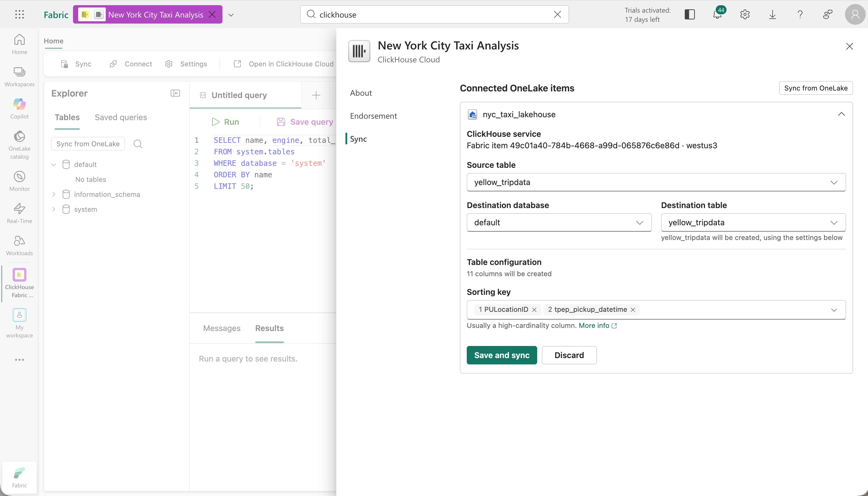Switch to the Messages tab

(222, 328)
